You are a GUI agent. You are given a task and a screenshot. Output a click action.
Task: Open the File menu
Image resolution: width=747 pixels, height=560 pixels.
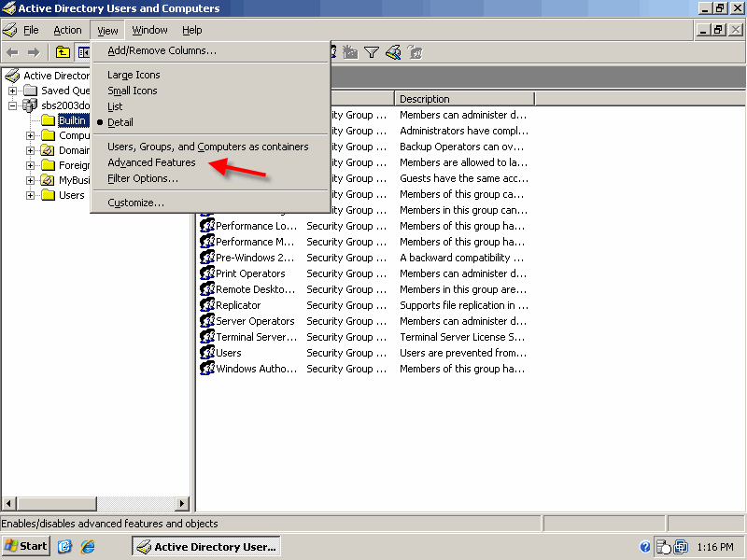[x=31, y=30]
